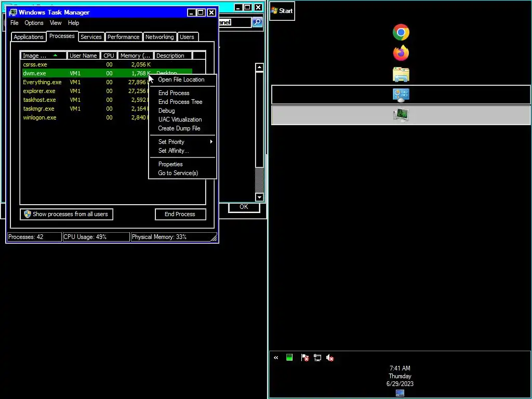Viewport: 532px width, 399px height.
Task: Open Action Center flag tray icon
Action: point(304,357)
